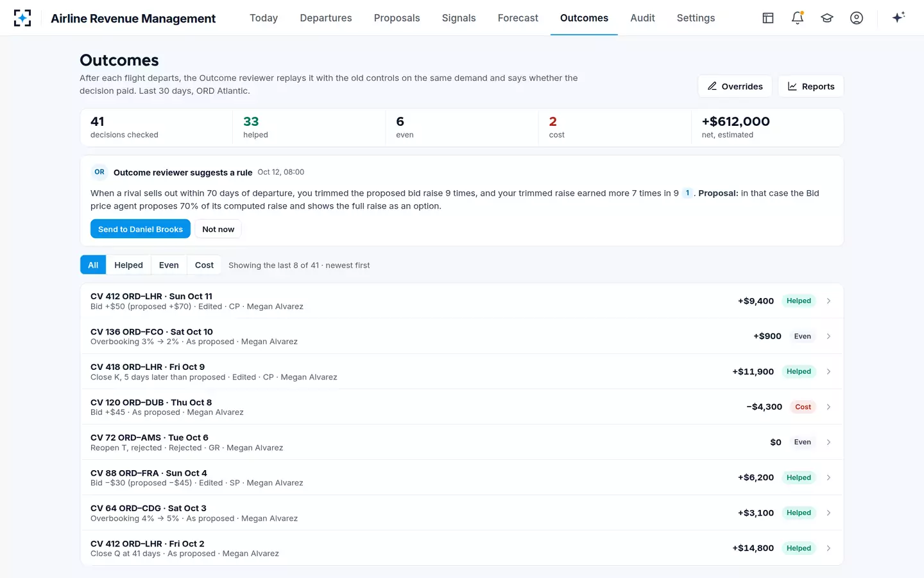Screen dimensions: 924x578
Task: Open CV 64 ORD–CDG · Sat Oct 3
Action: click(462, 512)
